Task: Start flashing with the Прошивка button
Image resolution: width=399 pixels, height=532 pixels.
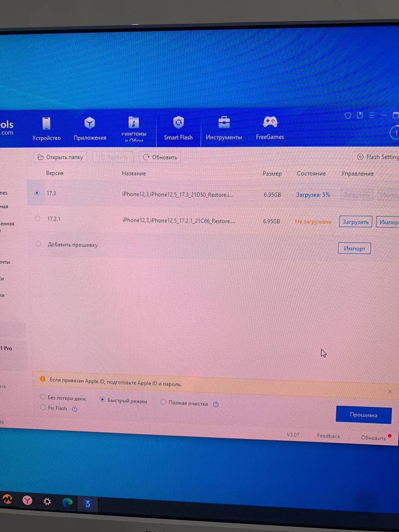Action: coord(364,415)
